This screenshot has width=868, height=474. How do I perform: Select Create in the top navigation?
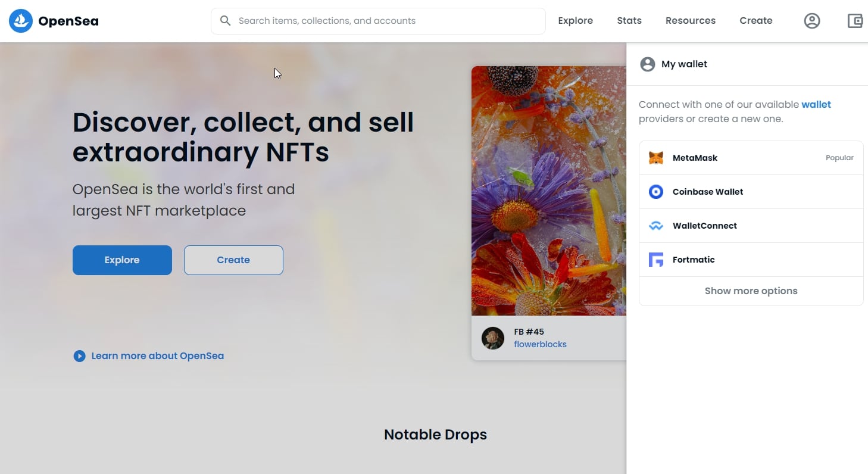point(756,21)
